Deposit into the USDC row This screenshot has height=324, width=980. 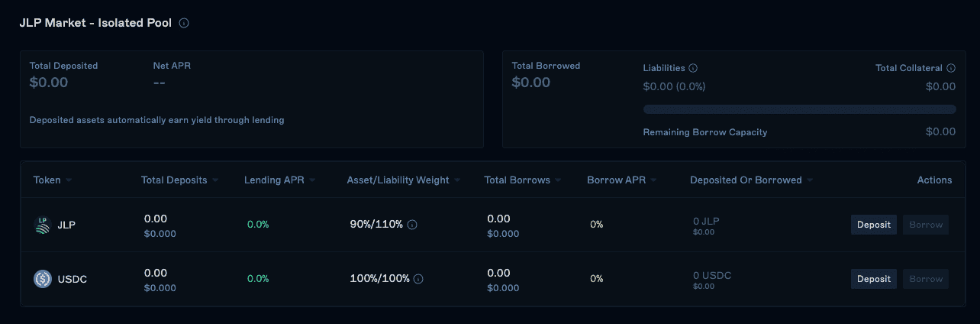(874, 279)
